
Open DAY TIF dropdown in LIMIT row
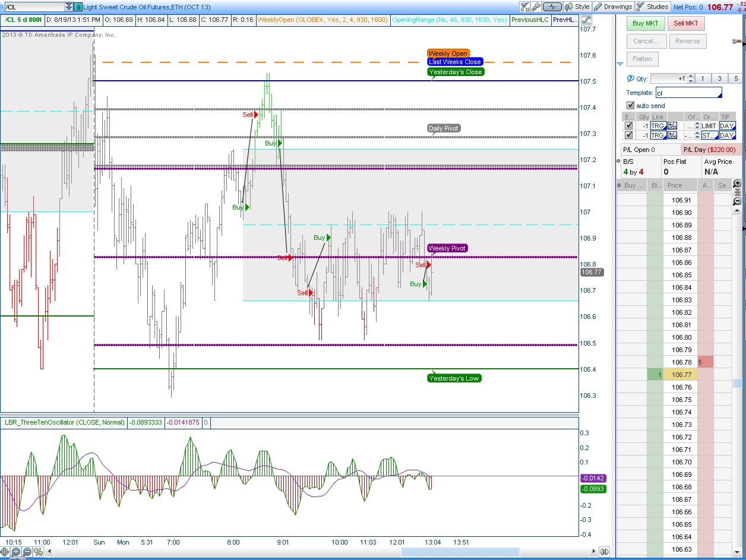(x=727, y=126)
